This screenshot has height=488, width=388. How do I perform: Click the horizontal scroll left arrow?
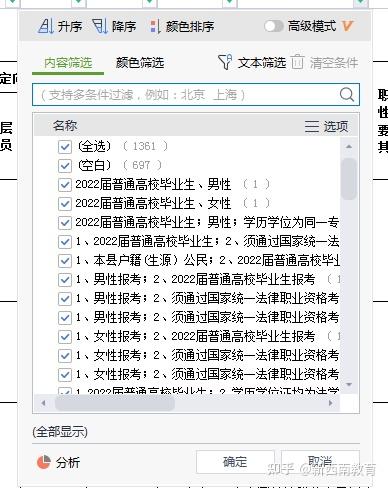click(43, 403)
